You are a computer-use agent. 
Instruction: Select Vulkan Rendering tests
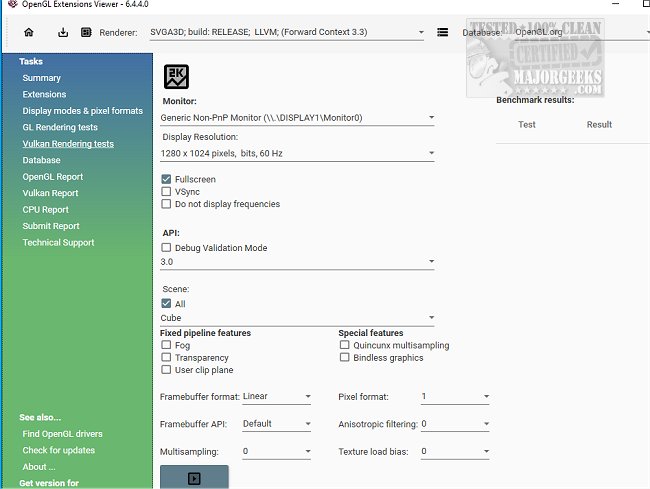coord(68,144)
